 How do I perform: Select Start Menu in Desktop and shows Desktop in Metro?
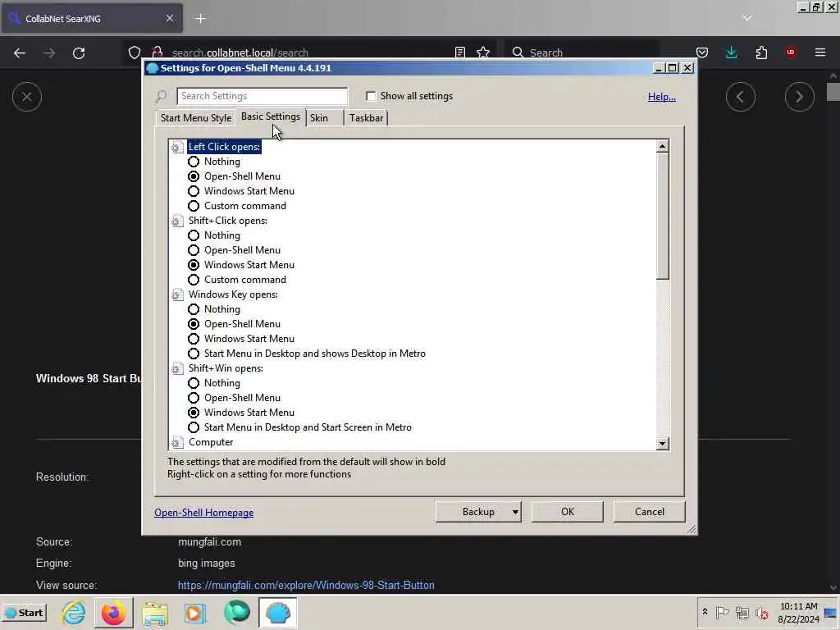194,354
